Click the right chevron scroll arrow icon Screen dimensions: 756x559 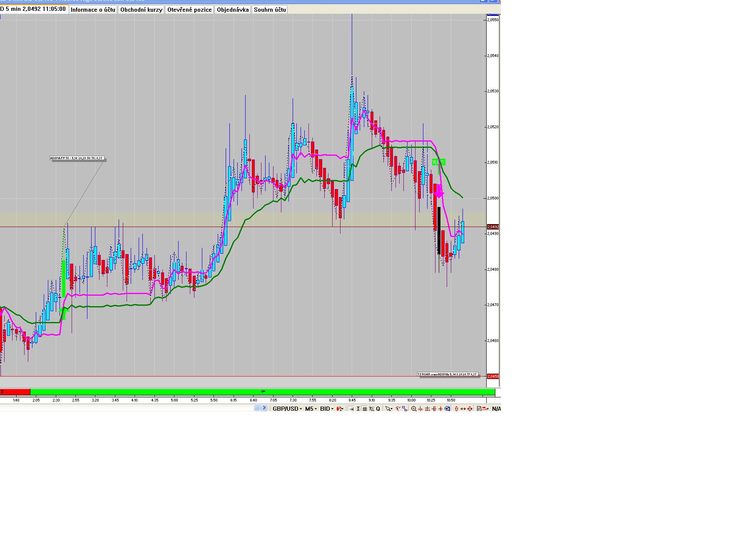pyautogui.click(x=264, y=408)
